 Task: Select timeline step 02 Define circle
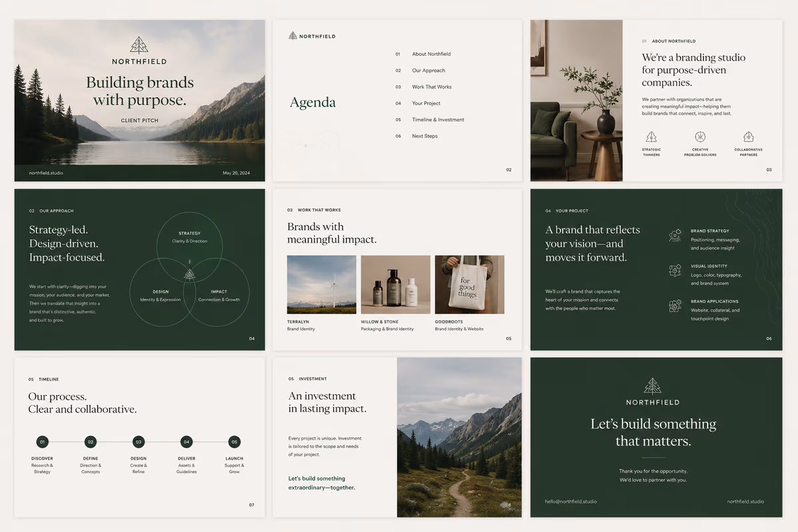90,442
